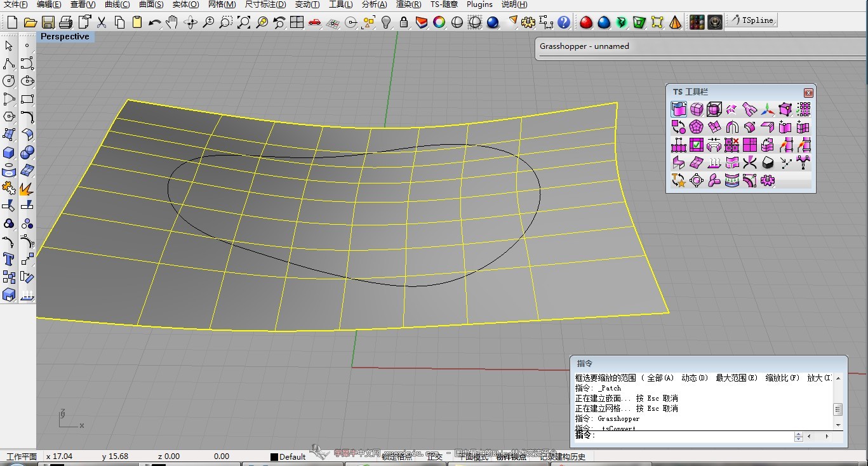This screenshot has width=868, height=466.
Task: Click the TS pipe branches icon
Action: point(750,109)
